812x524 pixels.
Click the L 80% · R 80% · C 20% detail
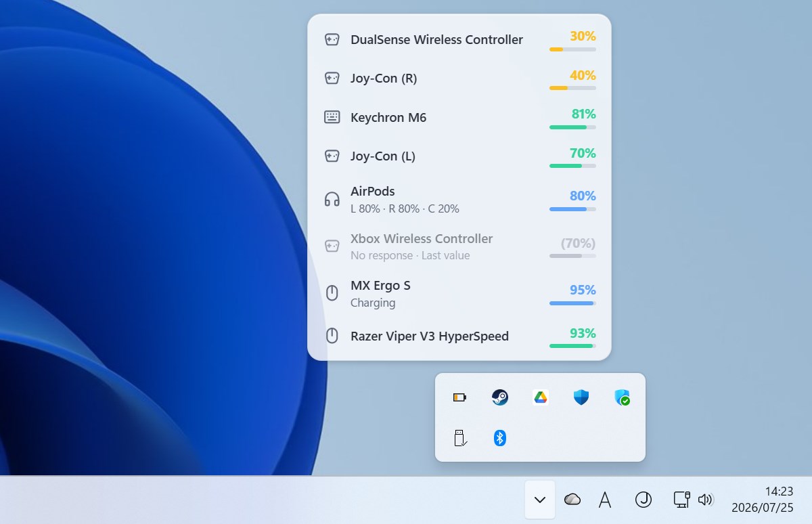pos(405,209)
